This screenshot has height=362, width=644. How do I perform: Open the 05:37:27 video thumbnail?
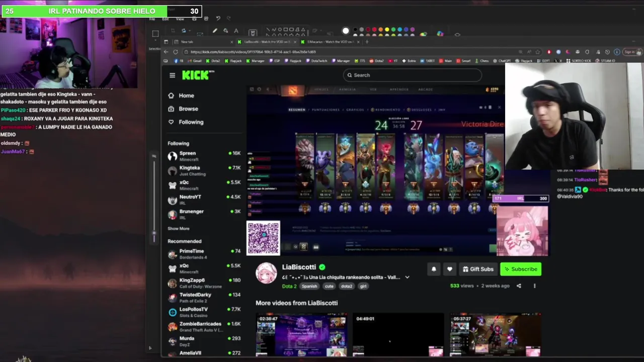[x=496, y=335]
